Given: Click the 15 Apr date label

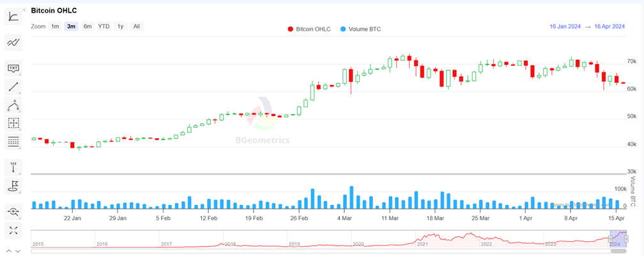Looking at the screenshot, I should pyautogui.click(x=617, y=218).
